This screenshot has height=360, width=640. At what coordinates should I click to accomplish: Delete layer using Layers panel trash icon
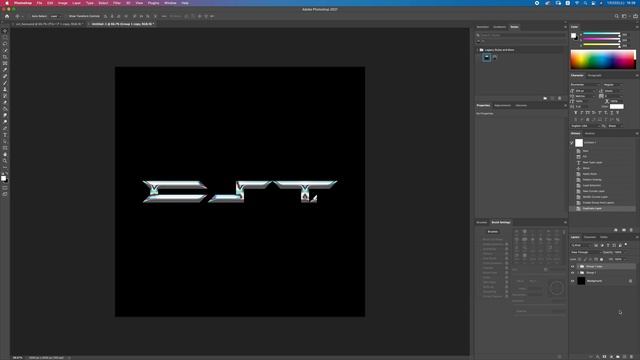coord(631,357)
